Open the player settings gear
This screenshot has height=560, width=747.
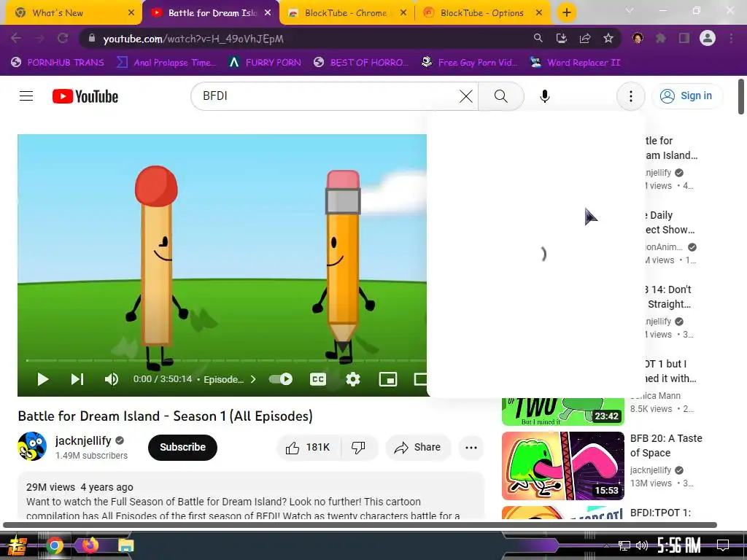click(x=353, y=379)
